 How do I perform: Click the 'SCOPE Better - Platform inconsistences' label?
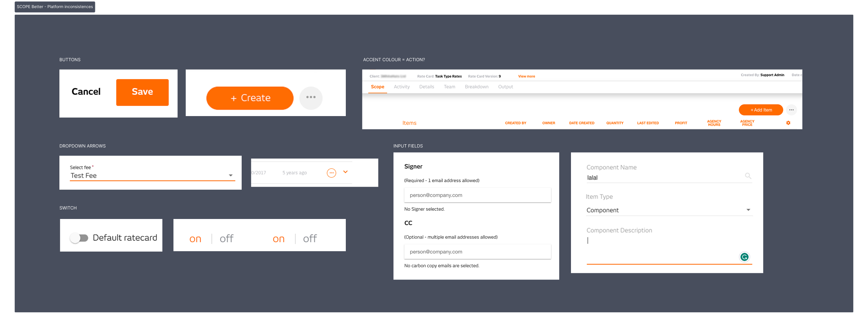pyautogui.click(x=55, y=7)
